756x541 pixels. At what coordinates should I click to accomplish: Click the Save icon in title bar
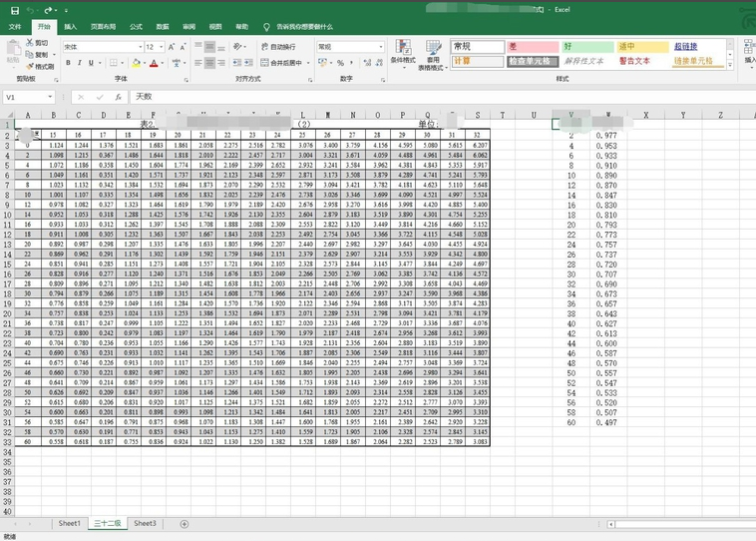[15, 10]
